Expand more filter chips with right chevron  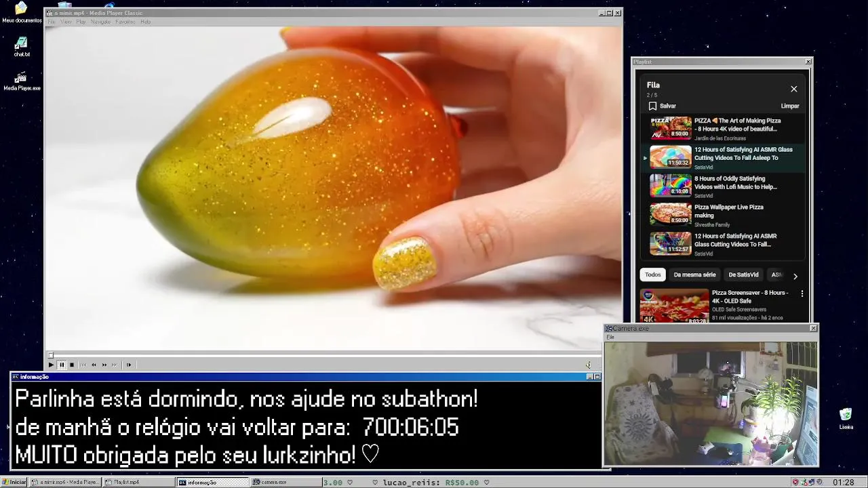coord(795,276)
